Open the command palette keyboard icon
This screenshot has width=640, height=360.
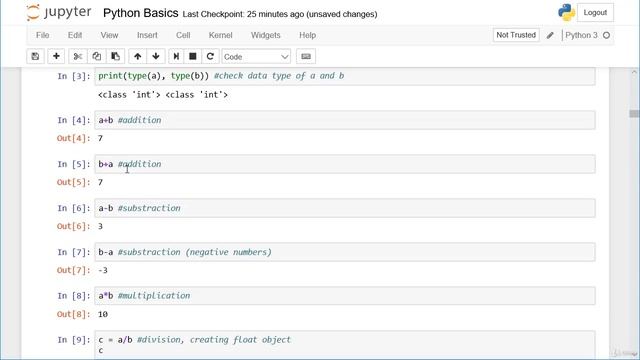tap(306, 56)
